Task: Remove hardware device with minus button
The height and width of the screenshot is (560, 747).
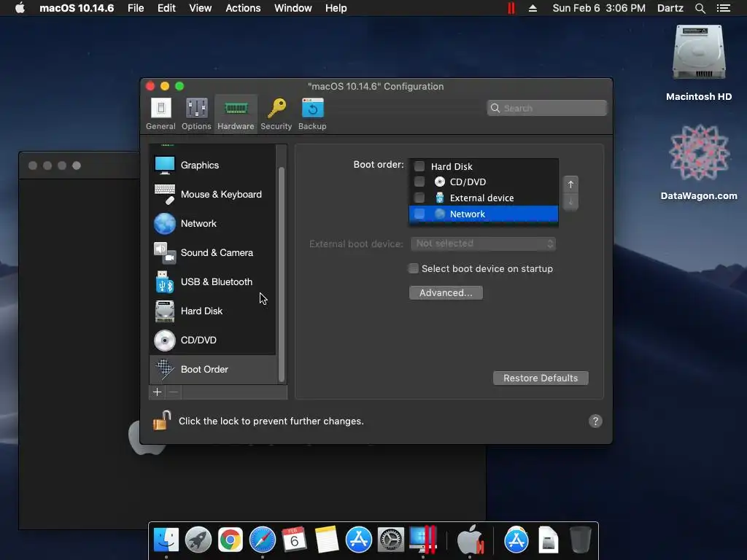Action: tap(174, 392)
